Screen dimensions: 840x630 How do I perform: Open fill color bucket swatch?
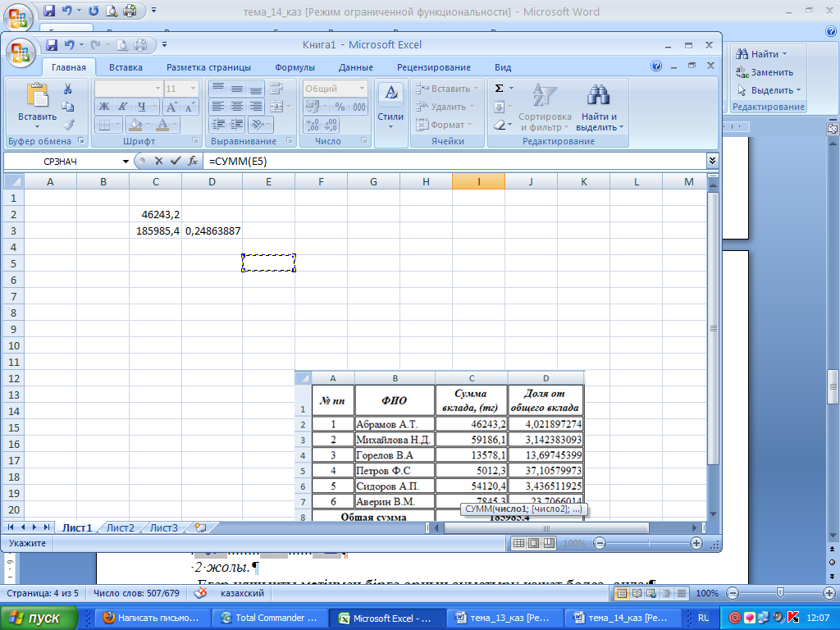point(135,125)
